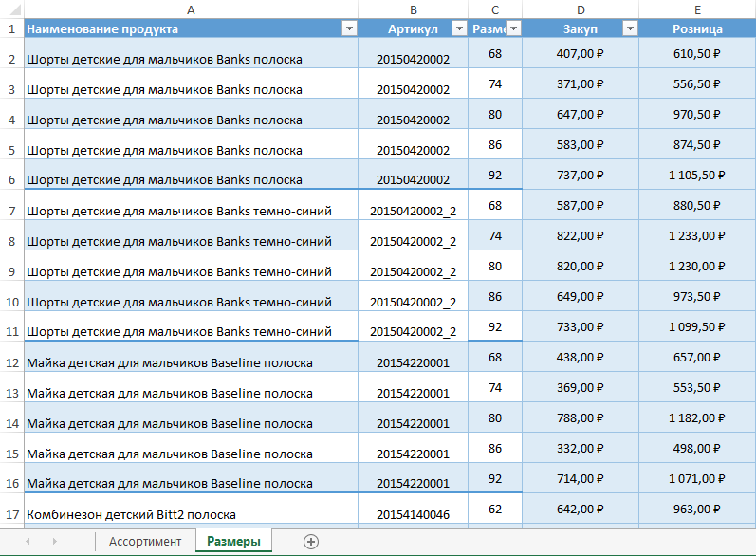Click size 74 cell in row 8
This screenshot has height=556, width=756.
pos(495,236)
